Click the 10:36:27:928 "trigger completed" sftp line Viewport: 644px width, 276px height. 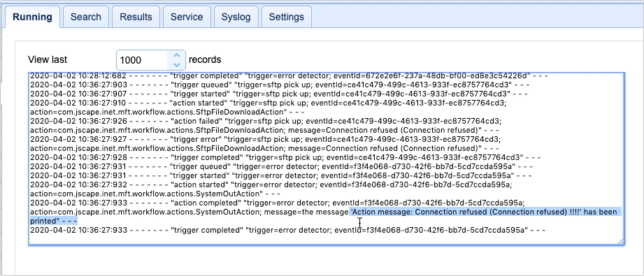click(285, 157)
